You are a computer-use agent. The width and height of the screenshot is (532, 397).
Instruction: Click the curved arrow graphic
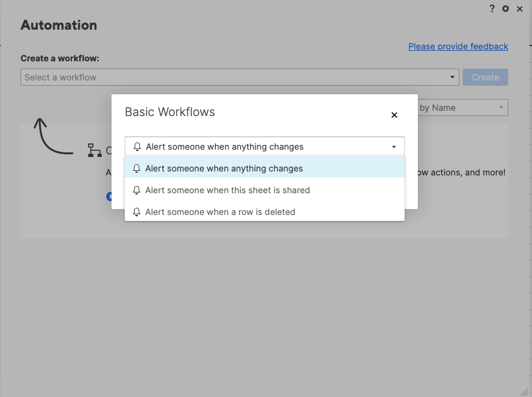pos(51,137)
